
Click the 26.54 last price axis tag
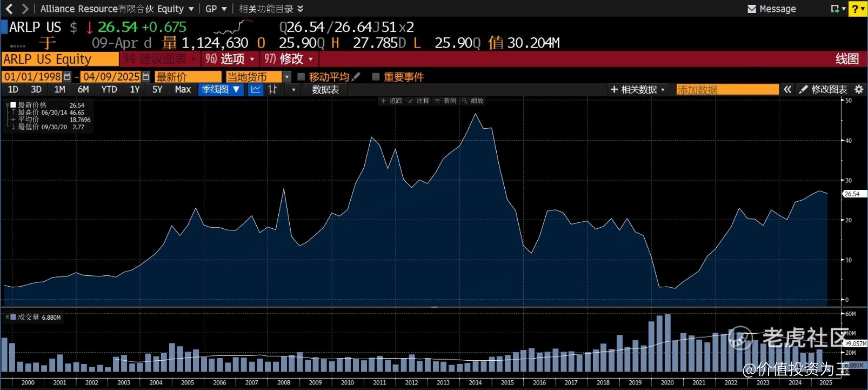(854, 194)
